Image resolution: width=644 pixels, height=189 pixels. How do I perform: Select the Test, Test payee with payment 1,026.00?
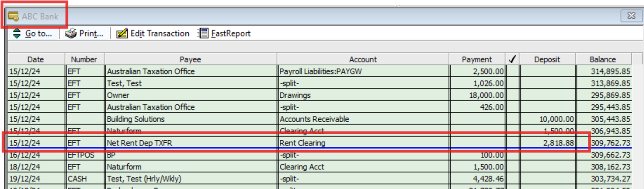(191, 83)
